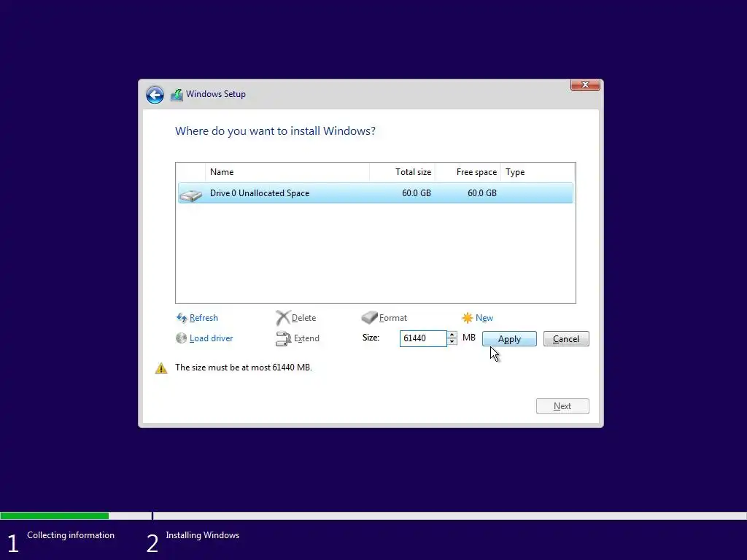The height and width of the screenshot is (560, 747).
Task: Click the Refresh arrows icon
Action: tap(182, 318)
